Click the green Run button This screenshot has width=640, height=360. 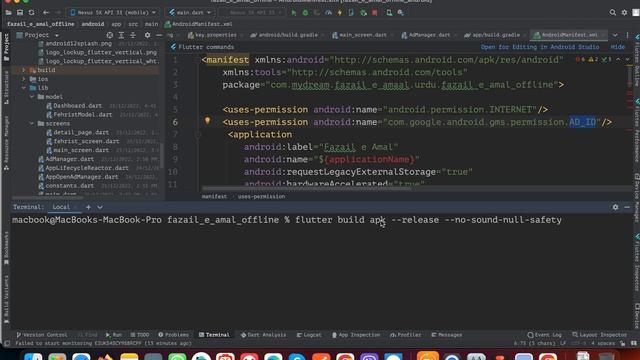coord(293,13)
